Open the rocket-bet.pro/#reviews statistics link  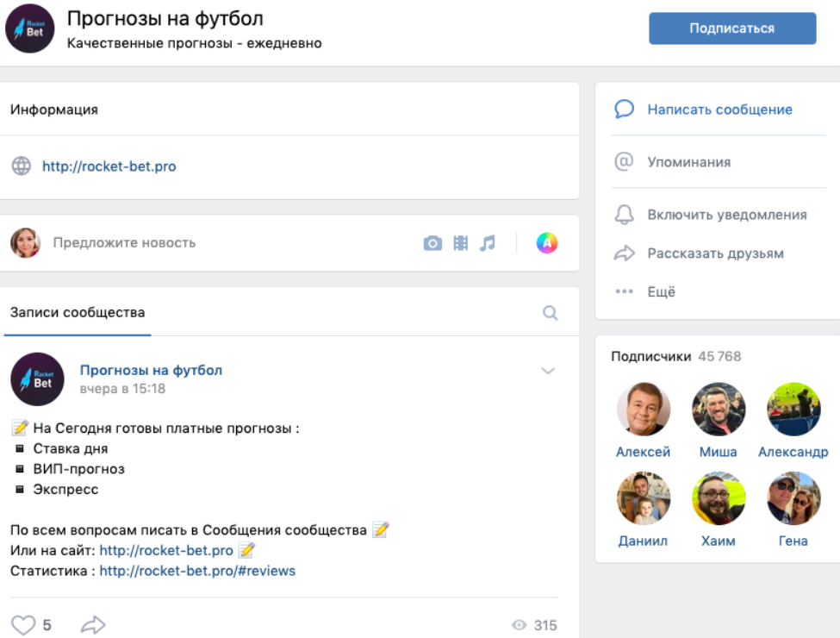197,571
